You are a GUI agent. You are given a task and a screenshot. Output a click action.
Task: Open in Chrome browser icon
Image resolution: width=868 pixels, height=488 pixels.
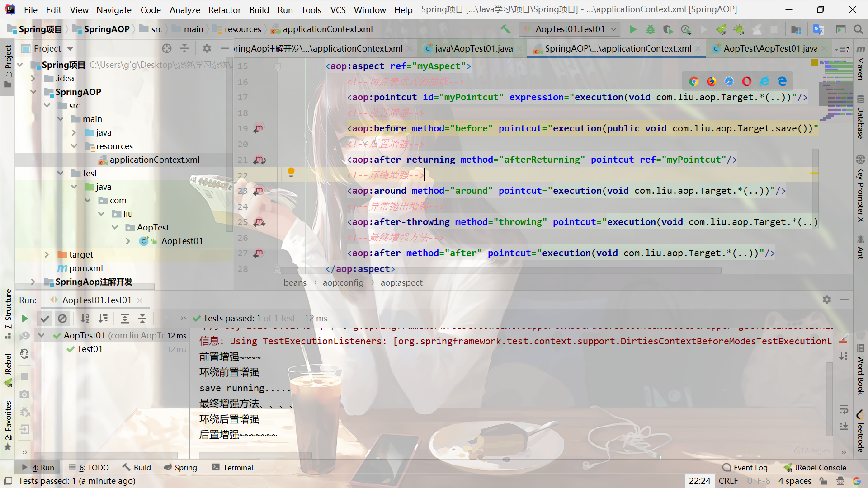tap(693, 81)
